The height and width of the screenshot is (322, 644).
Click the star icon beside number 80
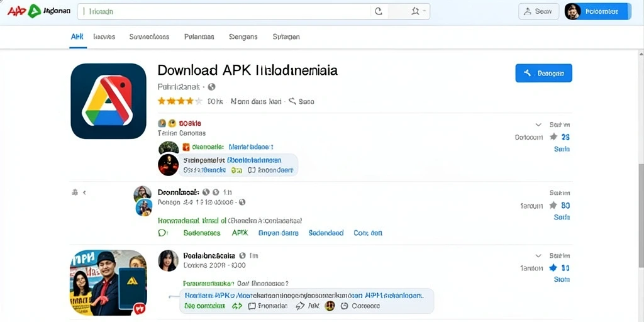(x=553, y=206)
